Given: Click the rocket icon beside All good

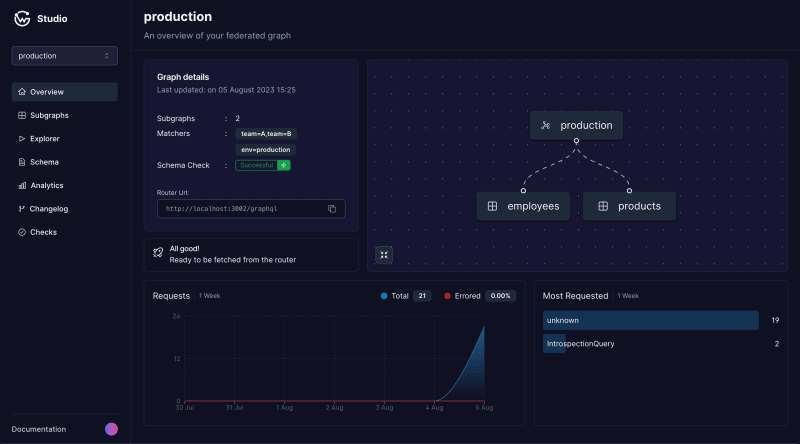Looking at the screenshot, I should 158,253.
